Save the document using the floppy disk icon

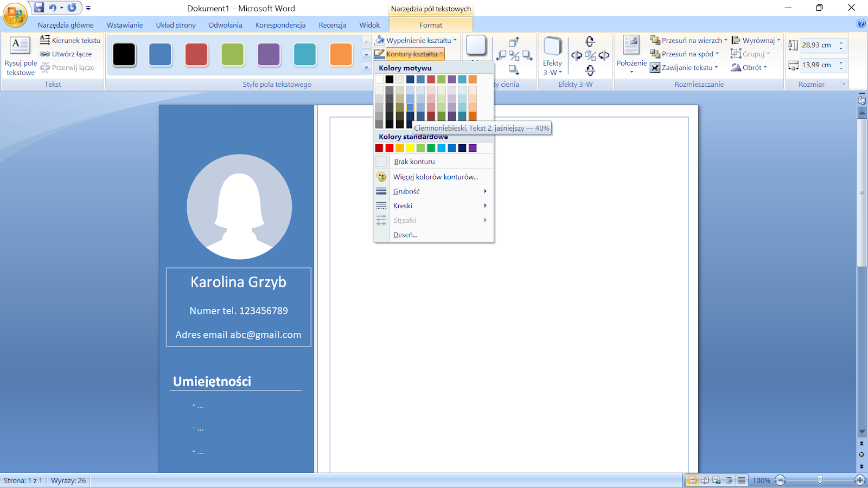pos(39,8)
